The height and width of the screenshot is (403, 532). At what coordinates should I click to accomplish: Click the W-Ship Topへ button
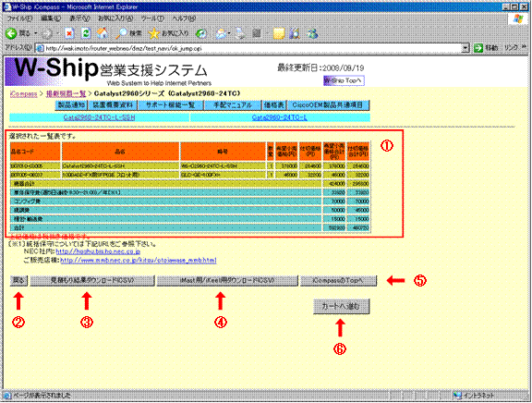(344, 80)
